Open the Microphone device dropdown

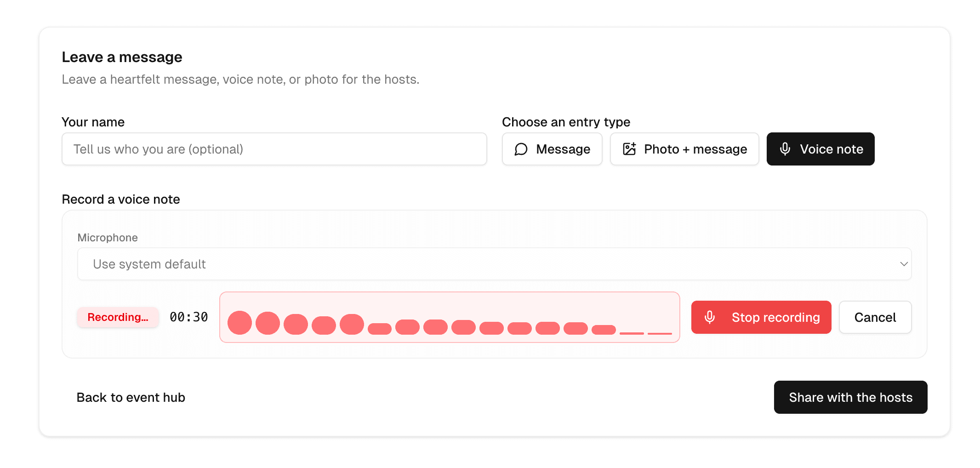tap(493, 264)
